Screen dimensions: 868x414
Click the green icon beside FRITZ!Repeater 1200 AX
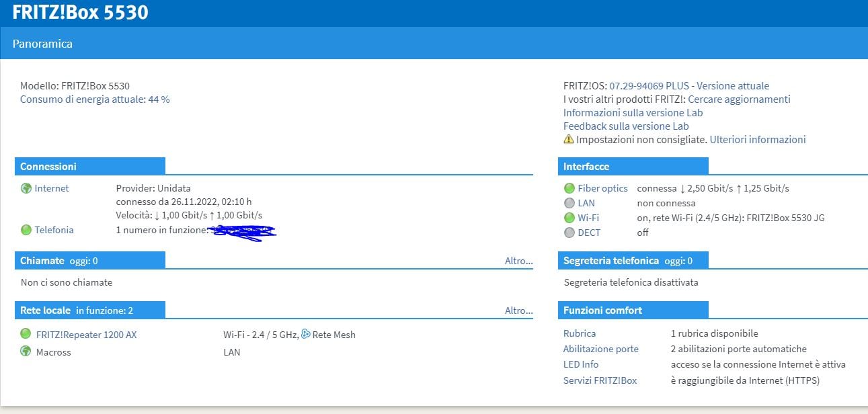(26, 333)
